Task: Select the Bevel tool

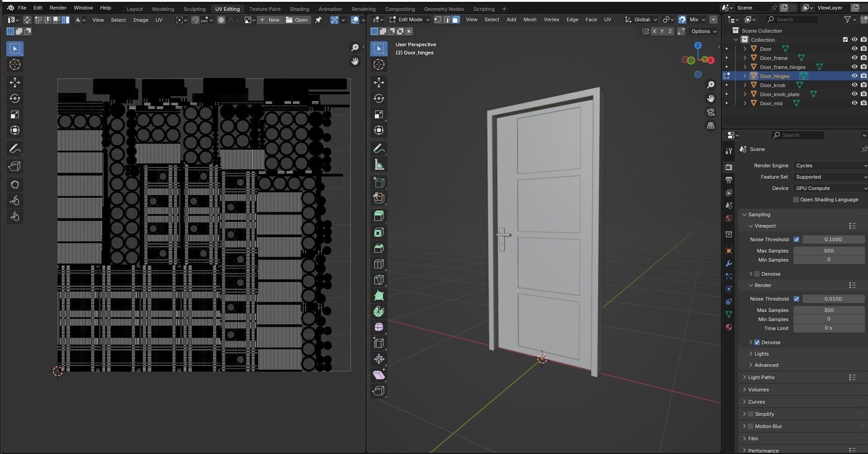Action: click(379, 249)
